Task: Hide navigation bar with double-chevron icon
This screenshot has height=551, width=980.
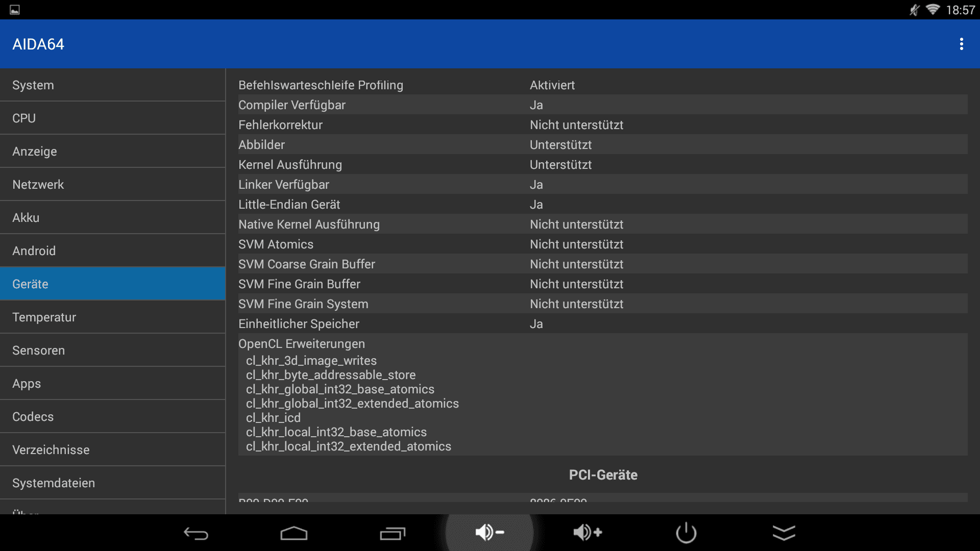Action: click(784, 533)
